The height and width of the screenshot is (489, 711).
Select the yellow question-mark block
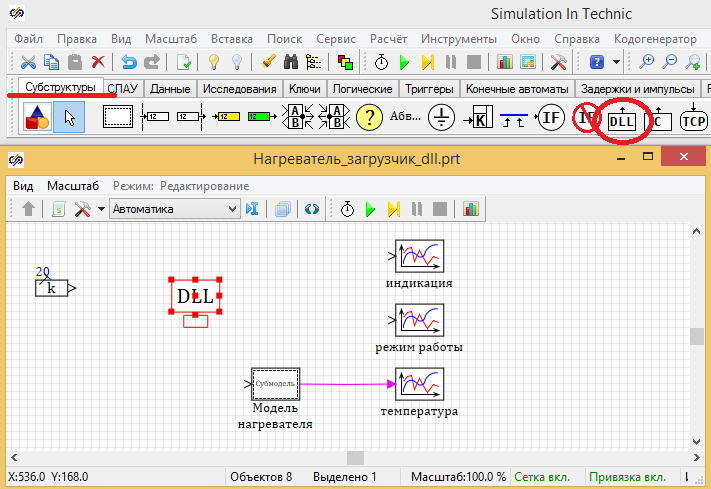369,117
